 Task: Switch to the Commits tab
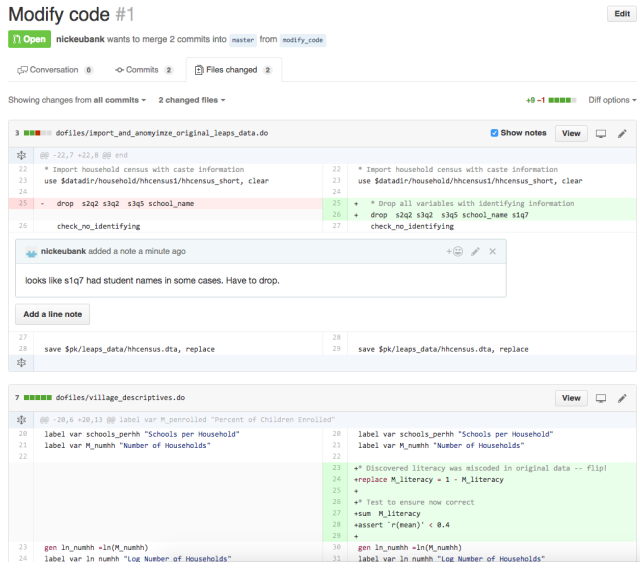click(x=144, y=70)
